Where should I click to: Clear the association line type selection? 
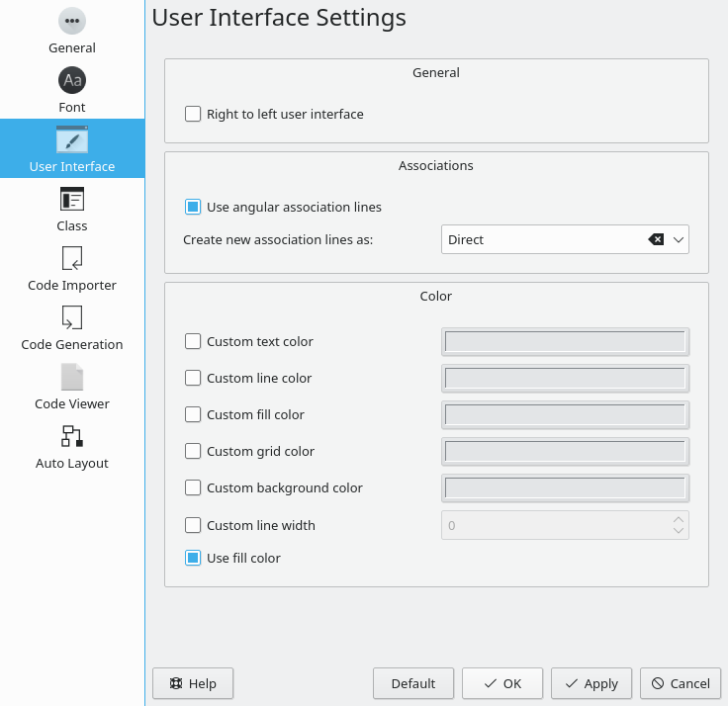pyautogui.click(x=656, y=239)
